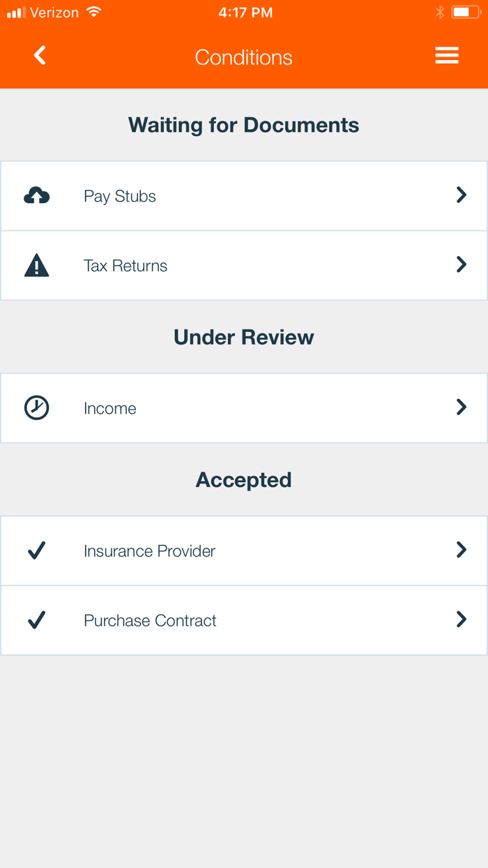Tap the battery indicator in status bar
The width and height of the screenshot is (488, 868).
(x=465, y=12)
